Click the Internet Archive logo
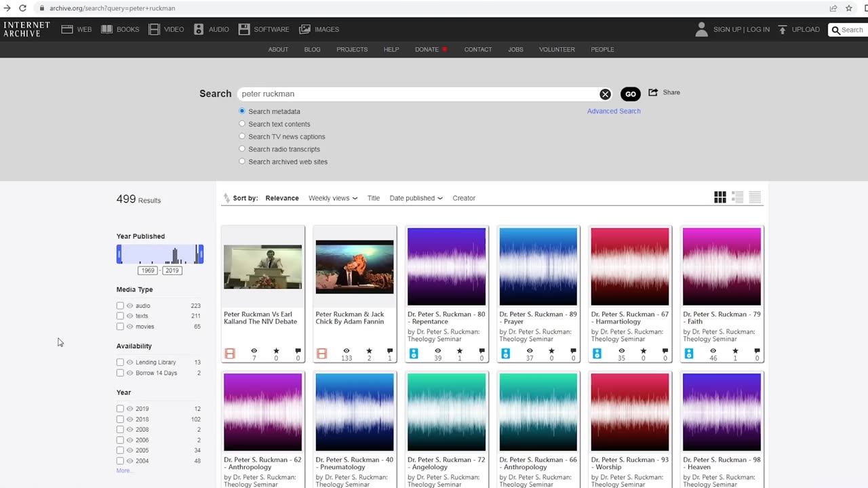 click(26, 29)
